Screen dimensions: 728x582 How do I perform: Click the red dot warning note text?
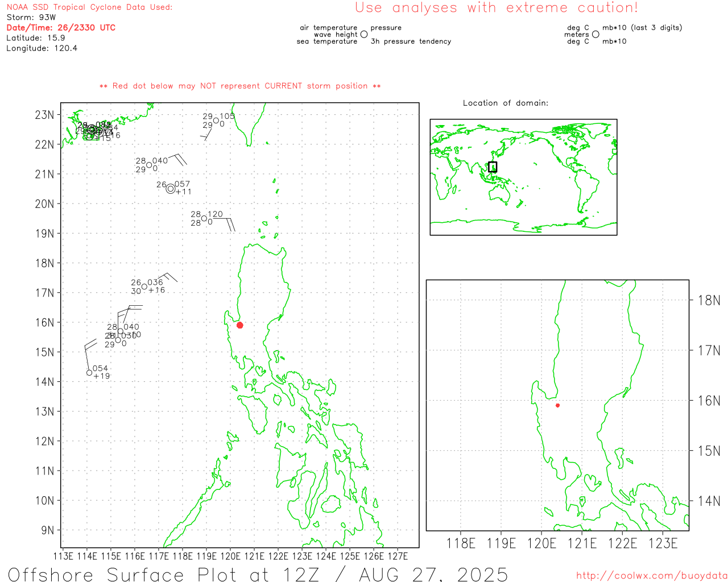pos(240,86)
